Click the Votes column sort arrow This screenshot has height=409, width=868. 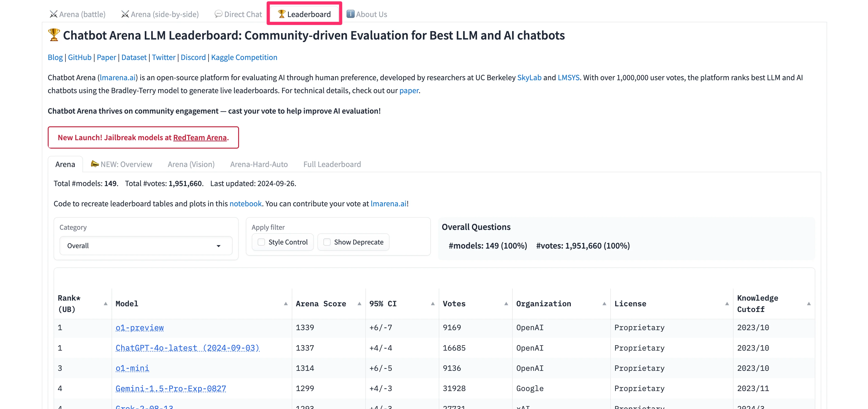pos(506,304)
